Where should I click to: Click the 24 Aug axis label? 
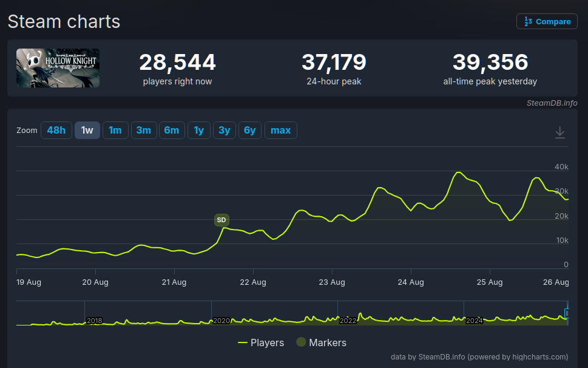(411, 282)
